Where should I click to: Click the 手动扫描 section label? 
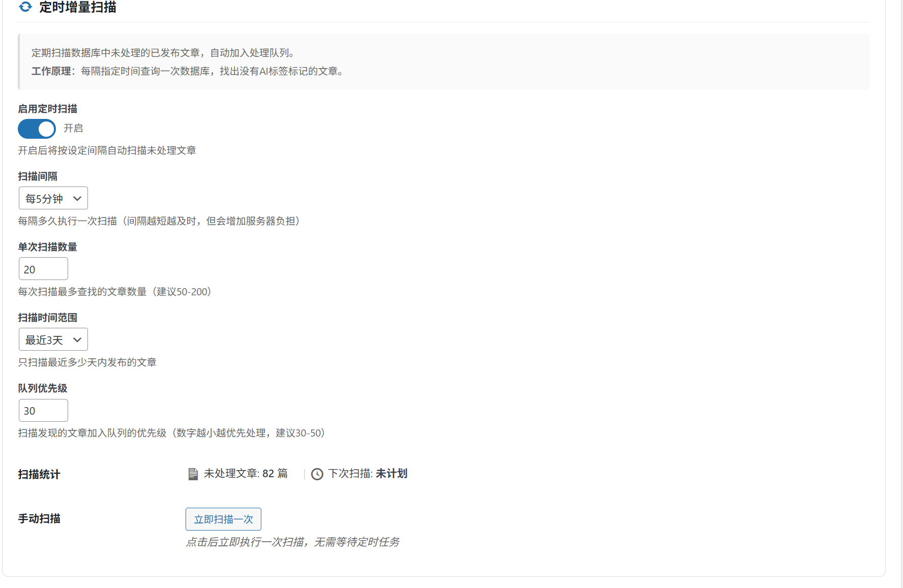click(x=39, y=518)
